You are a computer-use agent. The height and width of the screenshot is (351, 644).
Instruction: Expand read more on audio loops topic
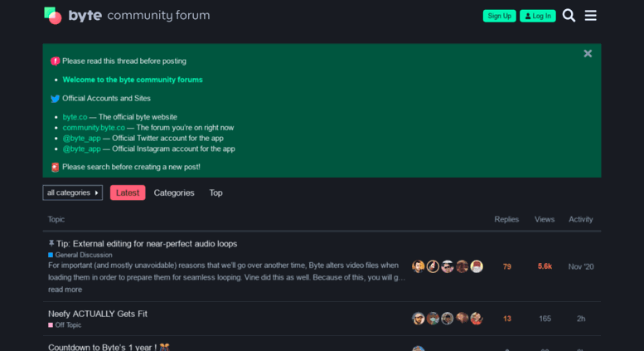pyautogui.click(x=65, y=290)
